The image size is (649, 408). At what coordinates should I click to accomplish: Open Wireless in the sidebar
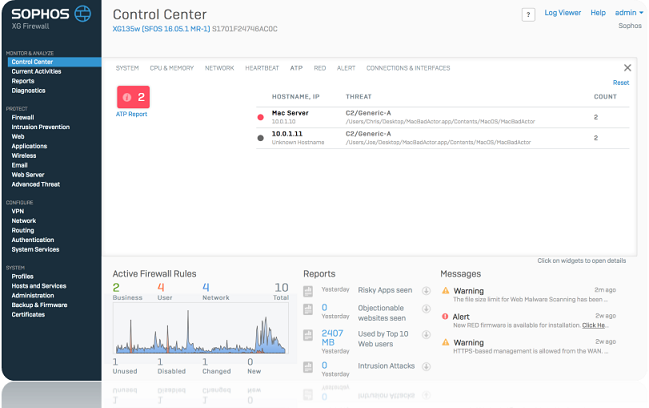pos(24,156)
